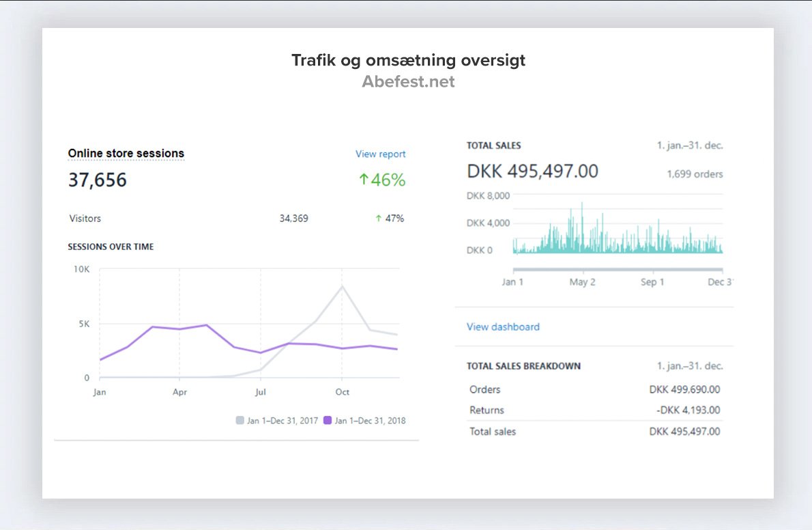Click the small green arrow beside 47%

pyautogui.click(x=378, y=219)
